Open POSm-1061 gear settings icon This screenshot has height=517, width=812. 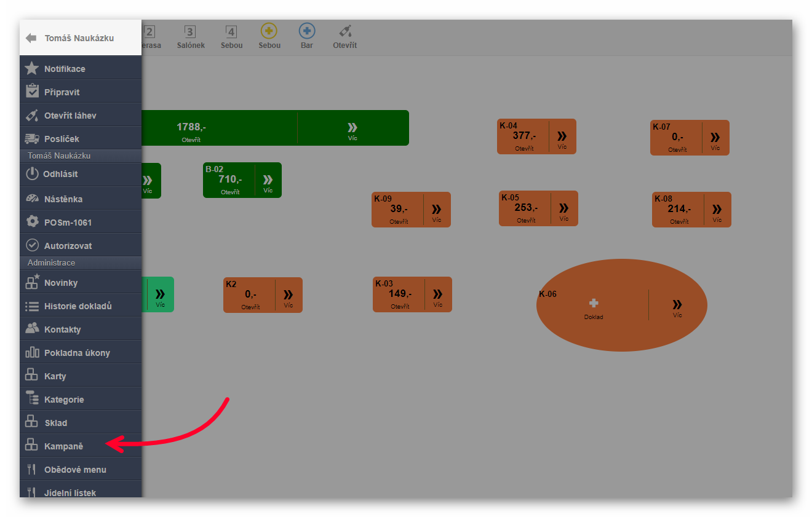32,222
